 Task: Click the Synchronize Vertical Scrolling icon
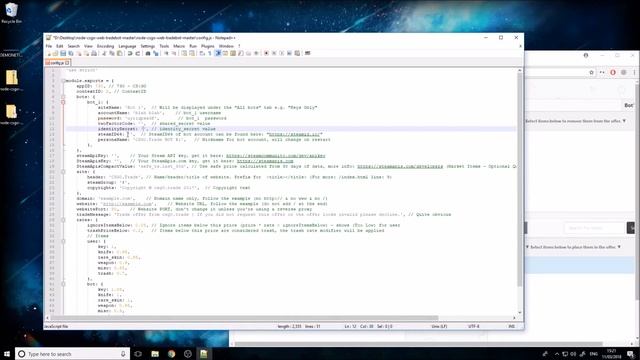(184, 53)
